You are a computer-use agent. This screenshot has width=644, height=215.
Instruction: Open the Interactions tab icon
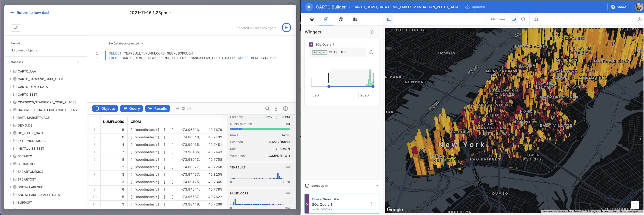pos(341,19)
